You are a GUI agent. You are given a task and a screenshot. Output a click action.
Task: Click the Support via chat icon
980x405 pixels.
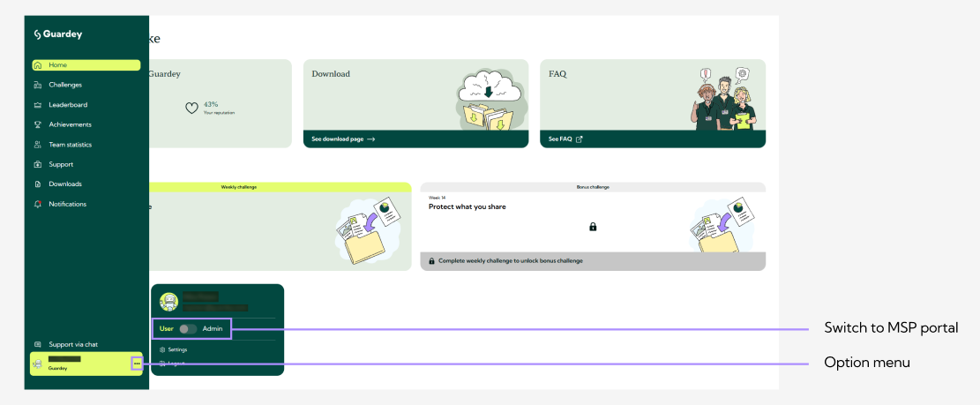click(x=37, y=344)
